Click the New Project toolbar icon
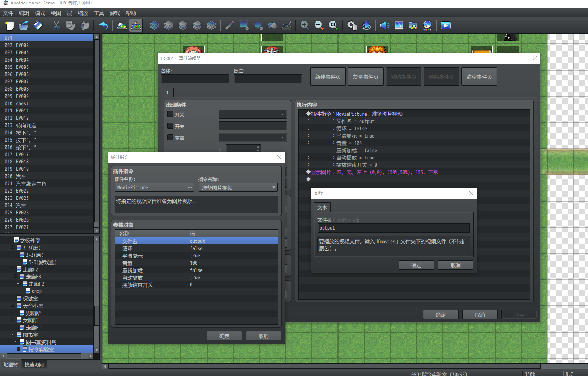This screenshot has width=588, height=376. click(9, 25)
